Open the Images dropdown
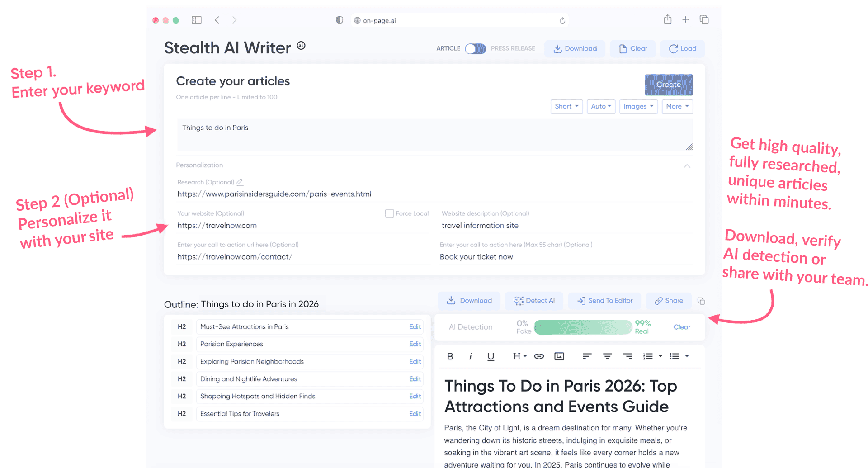This screenshot has width=868, height=468. coord(638,106)
